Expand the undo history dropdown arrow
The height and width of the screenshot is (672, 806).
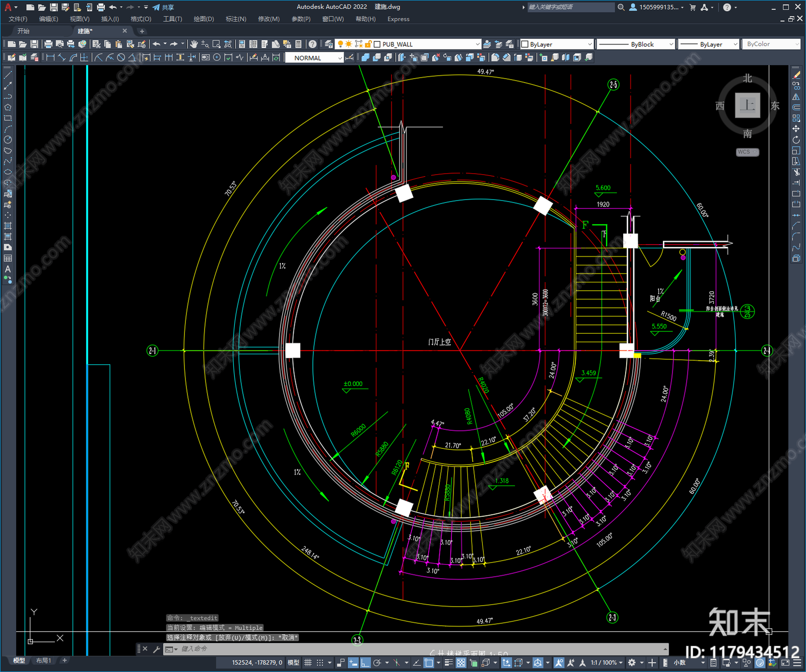[x=165, y=44]
